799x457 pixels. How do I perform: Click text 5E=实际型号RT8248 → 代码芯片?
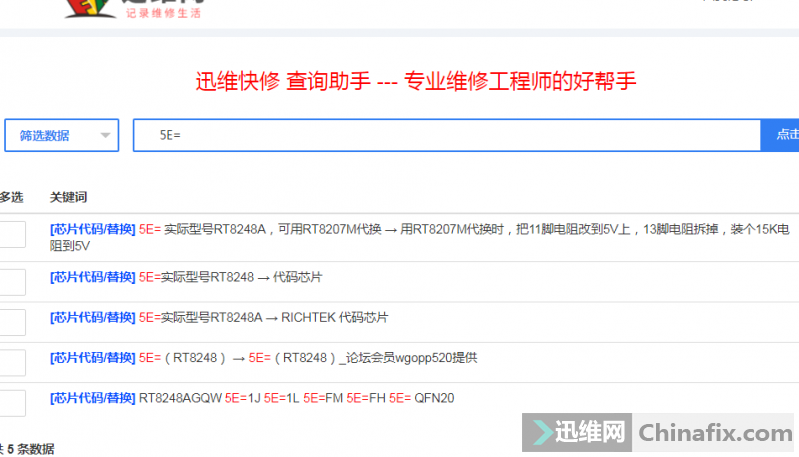point(230,277)
